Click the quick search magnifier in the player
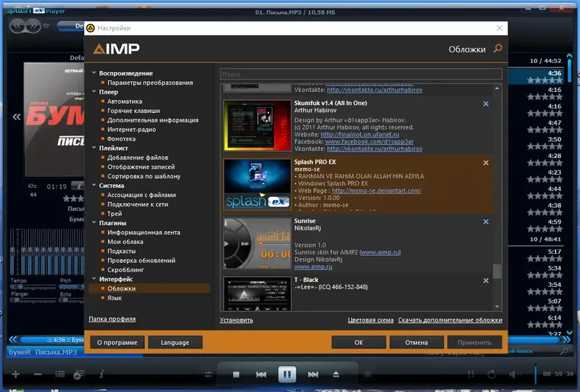 [564, 351]
